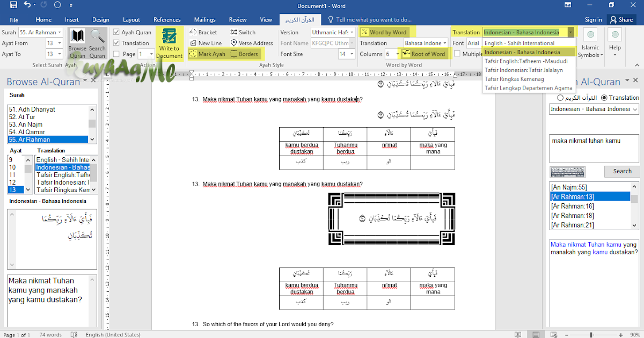The width and height of the screenshot is (644, 338).
Task: Click the Arabic keyboard image in search pane
Action: (567, 172)
